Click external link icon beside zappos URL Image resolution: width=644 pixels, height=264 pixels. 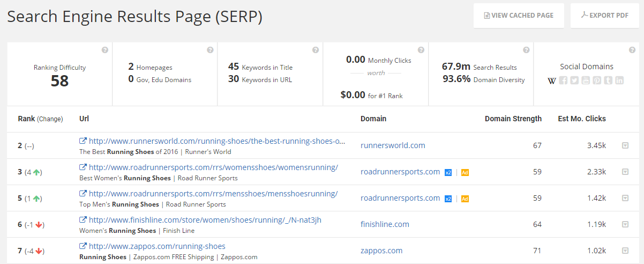click(x=83, y=246)
